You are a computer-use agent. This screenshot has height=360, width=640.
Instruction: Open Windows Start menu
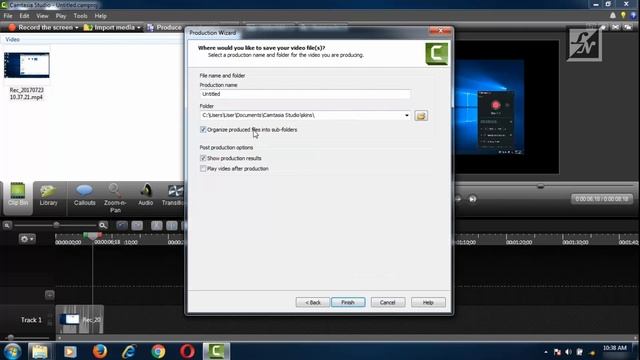(13, 351)
